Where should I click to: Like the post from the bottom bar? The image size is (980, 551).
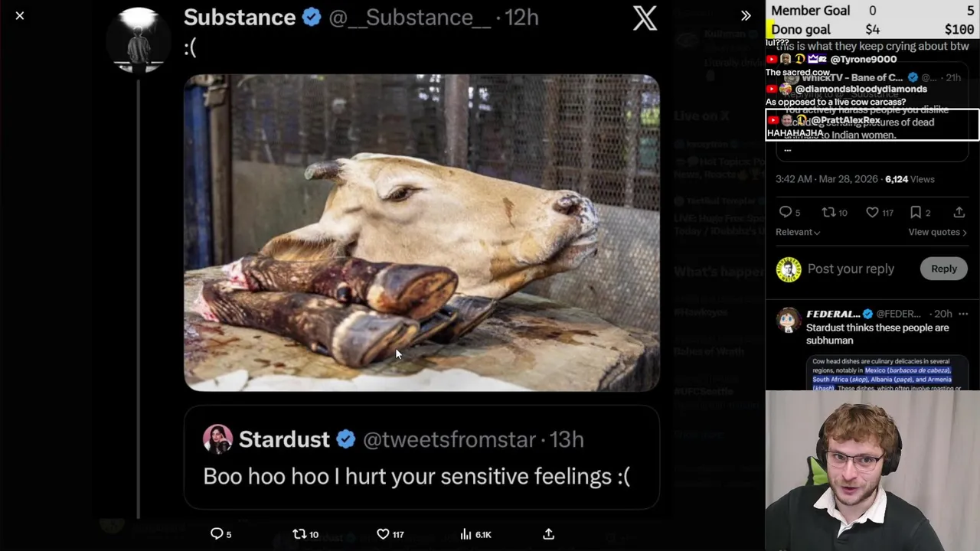pos(383,534)
